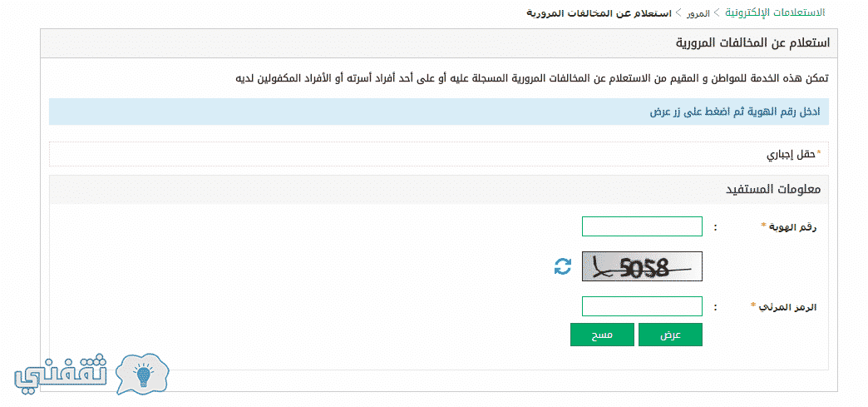This screenshot has height=407, width=868.
Task: Click the الرمز المرئي field label
Action: 782,307
